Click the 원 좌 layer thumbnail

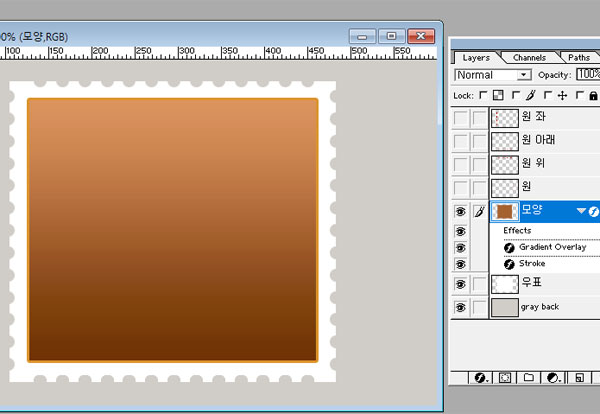[505, 118]
